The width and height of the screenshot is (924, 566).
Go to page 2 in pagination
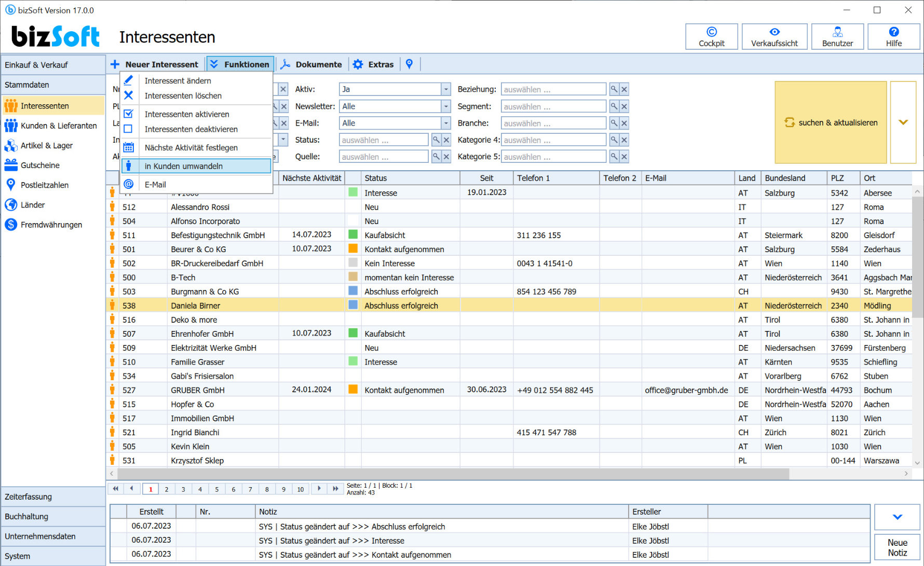click(167, 489)
